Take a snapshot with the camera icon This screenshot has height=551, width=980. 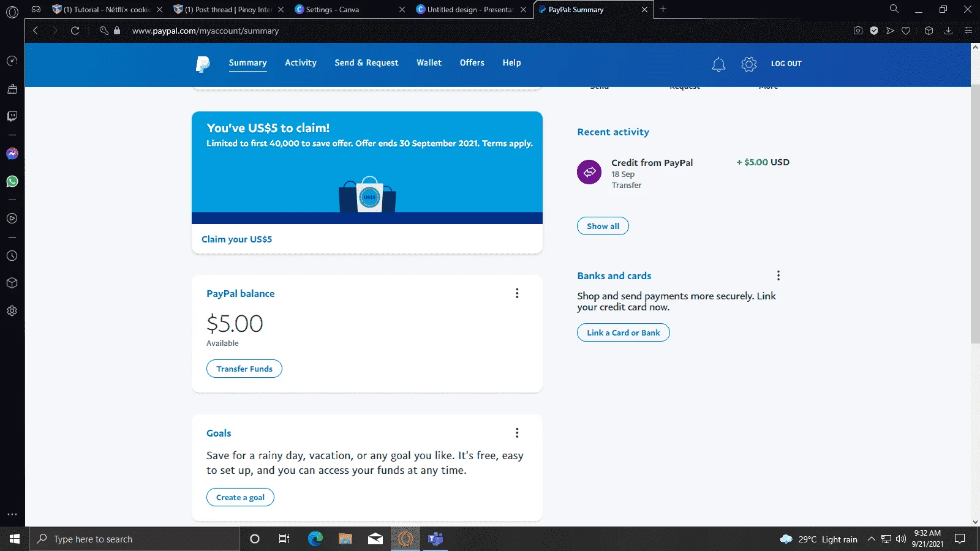point(858,31)
